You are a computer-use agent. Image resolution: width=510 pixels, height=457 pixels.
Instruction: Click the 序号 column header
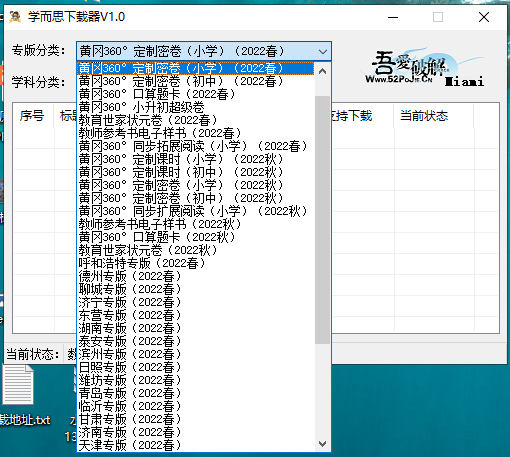[32, 116]
